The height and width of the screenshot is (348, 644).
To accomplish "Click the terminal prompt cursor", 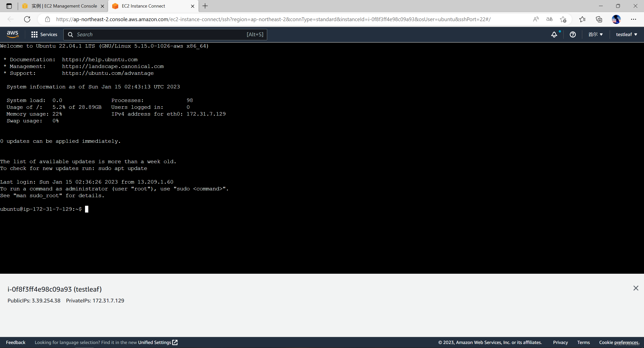I will click(87, 209).
